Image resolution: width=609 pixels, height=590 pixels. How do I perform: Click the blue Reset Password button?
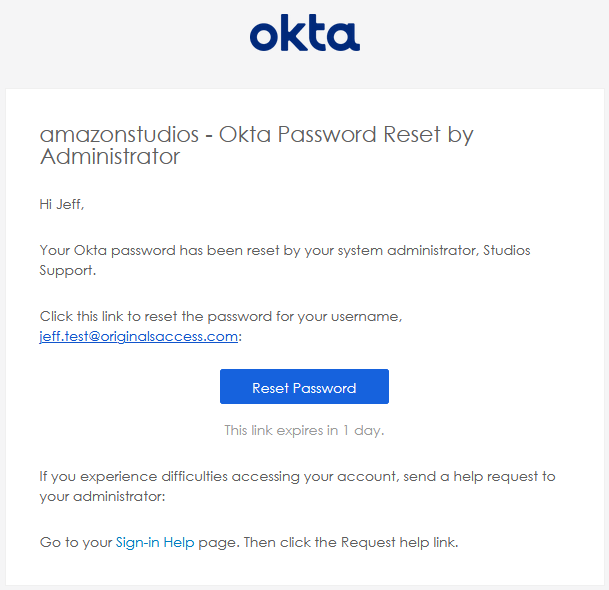point(304,386)
